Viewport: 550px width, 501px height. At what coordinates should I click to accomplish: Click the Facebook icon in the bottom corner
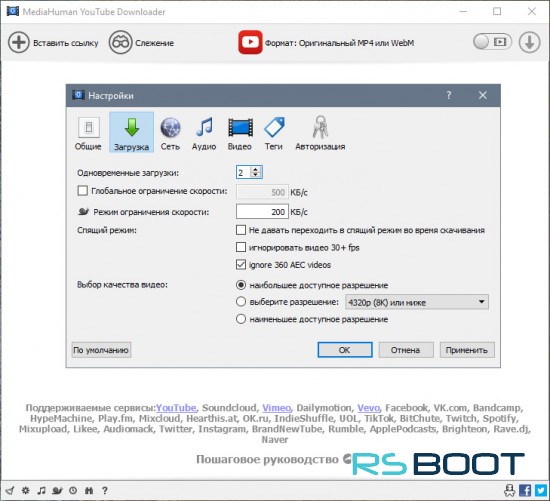tap(525, 490)
